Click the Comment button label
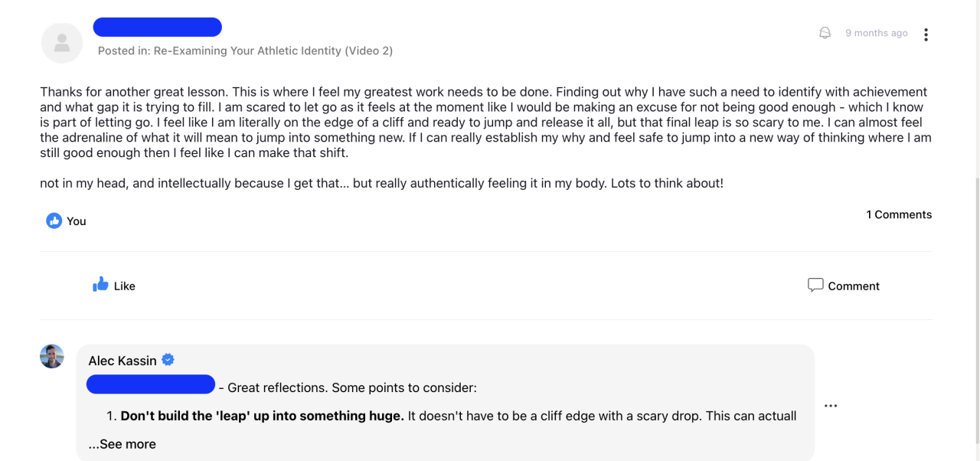 tap(854, 286)
